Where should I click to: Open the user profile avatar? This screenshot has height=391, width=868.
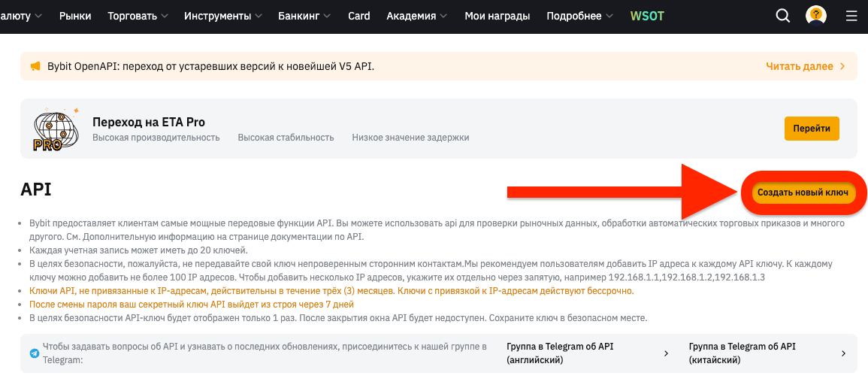coord(816,16)
